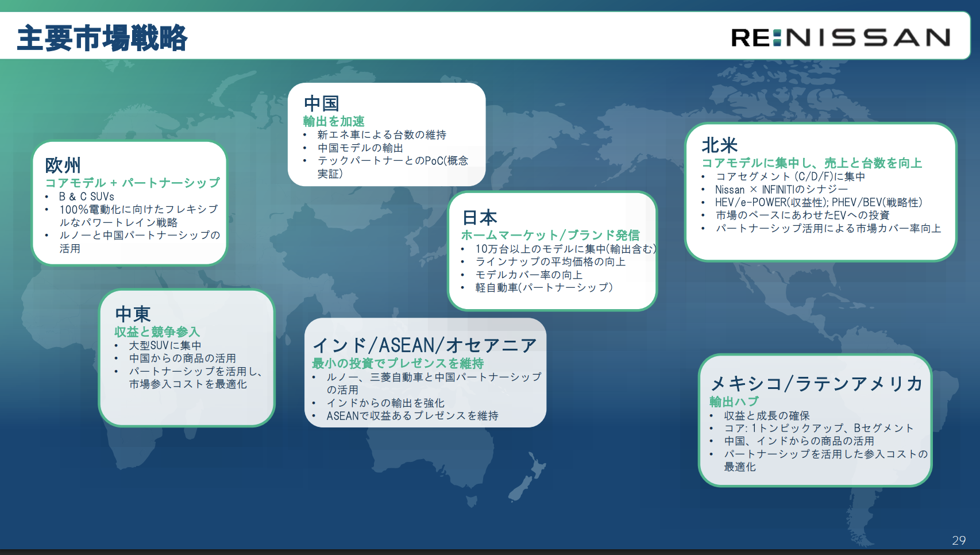The height and width of the screenshot is (555, 980).
Task: Select the bullet コアセグメント (C/D/F)に集中
Action: (790, 176)
